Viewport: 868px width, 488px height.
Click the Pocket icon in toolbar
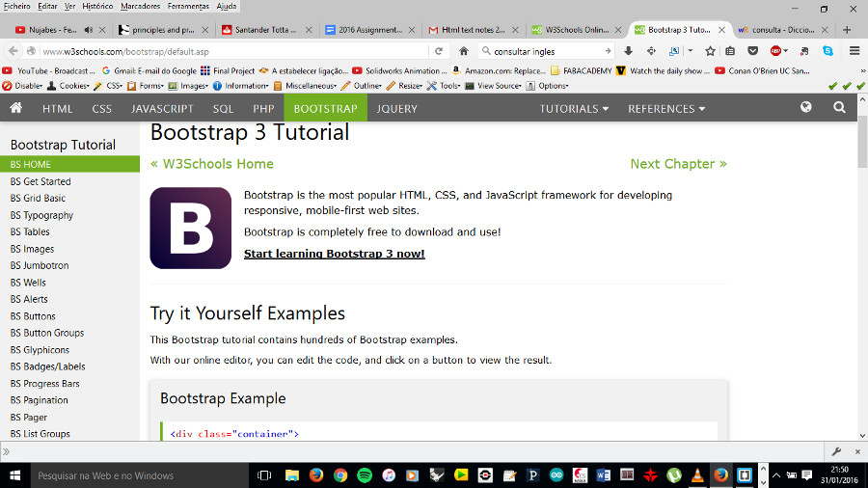click(x=753, y=51)
